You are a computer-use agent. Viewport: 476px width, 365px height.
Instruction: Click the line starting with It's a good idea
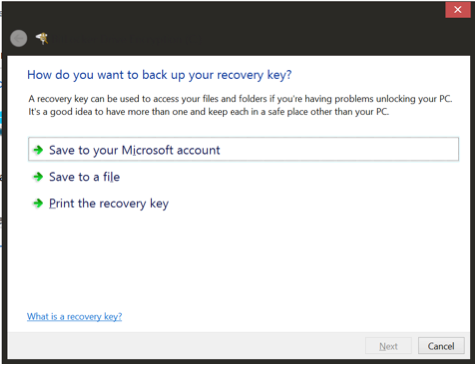click(x=209, y=112)
